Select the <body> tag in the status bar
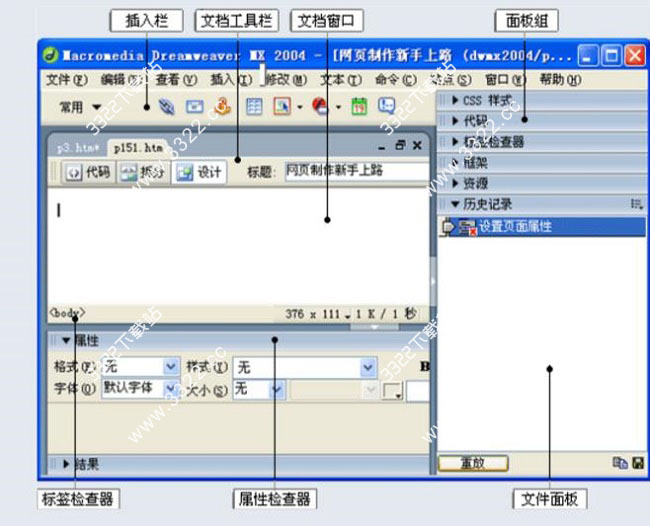 (67, 313)
